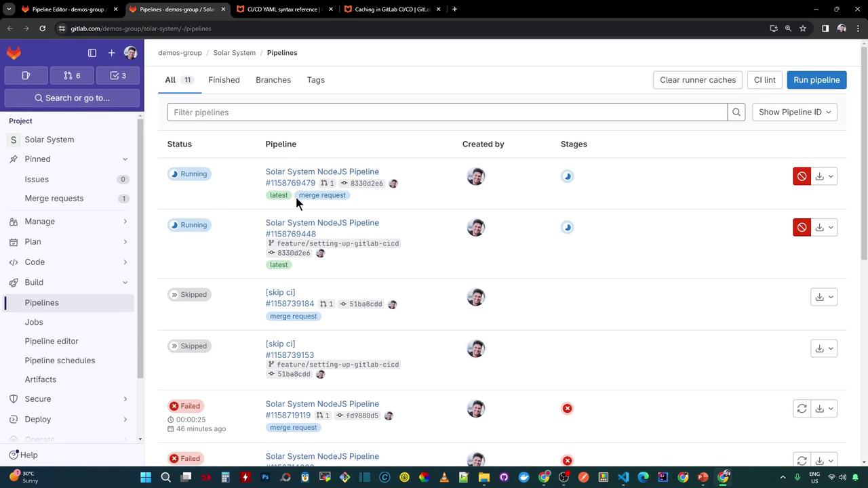Open assigned issues icon in sidebar
Screen dimensions: 868x488
tap(26, 75)
